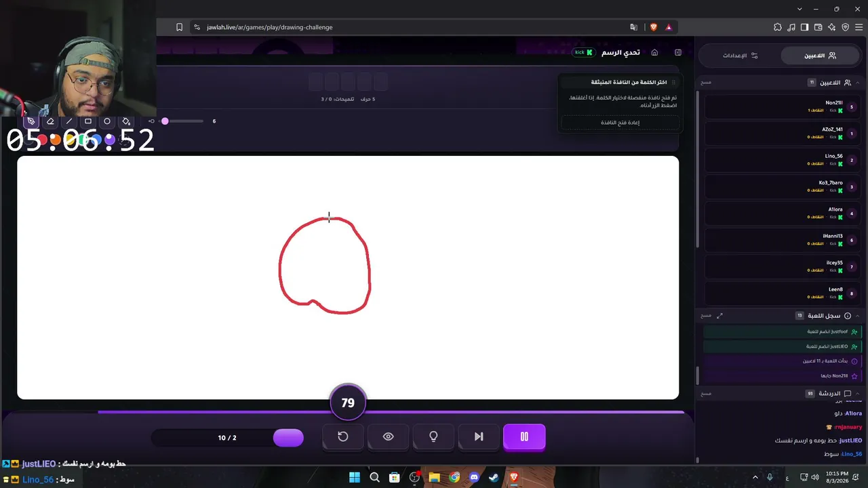Select the rectangle shape tool

(88, 121)
